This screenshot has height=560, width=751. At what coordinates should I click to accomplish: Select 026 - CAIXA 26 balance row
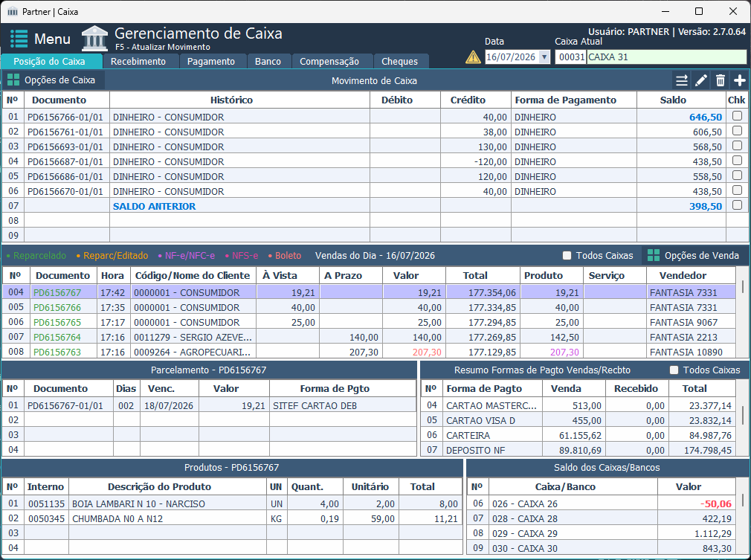tap(602, 503)
